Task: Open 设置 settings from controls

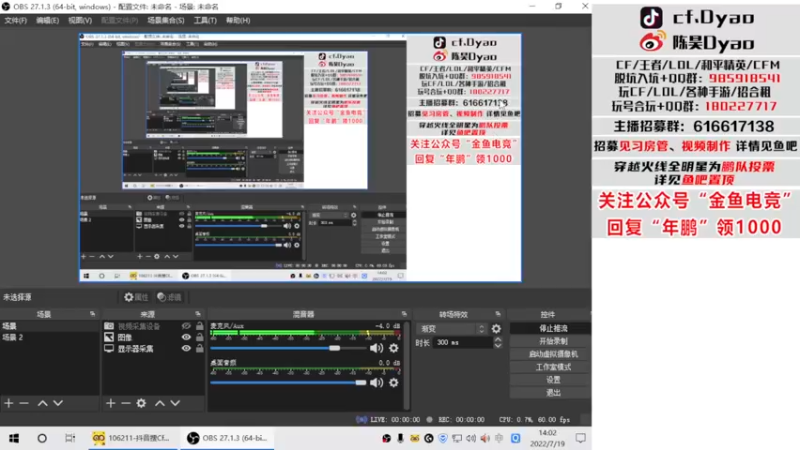Action: point(551,380)
